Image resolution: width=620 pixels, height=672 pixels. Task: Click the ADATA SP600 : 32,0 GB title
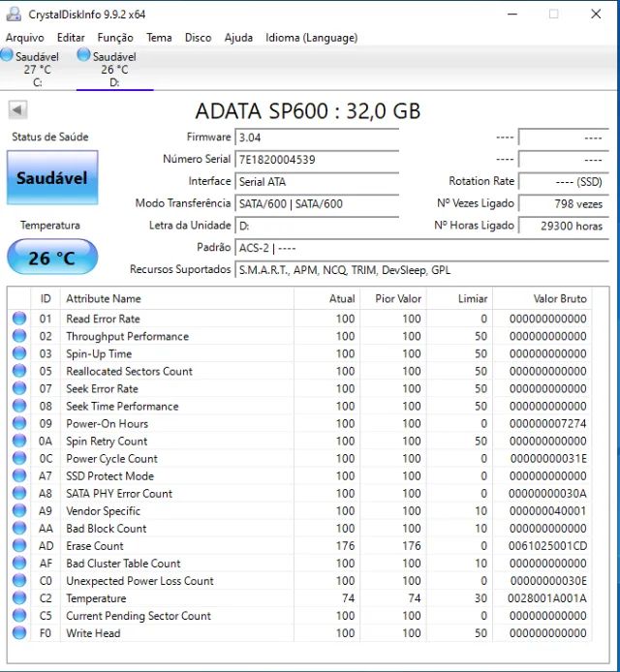308,111
